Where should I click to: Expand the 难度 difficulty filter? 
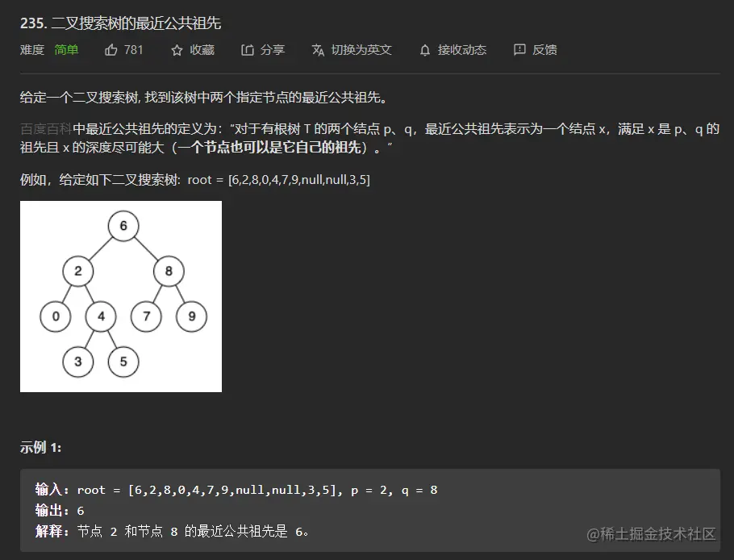pos(31,50)
